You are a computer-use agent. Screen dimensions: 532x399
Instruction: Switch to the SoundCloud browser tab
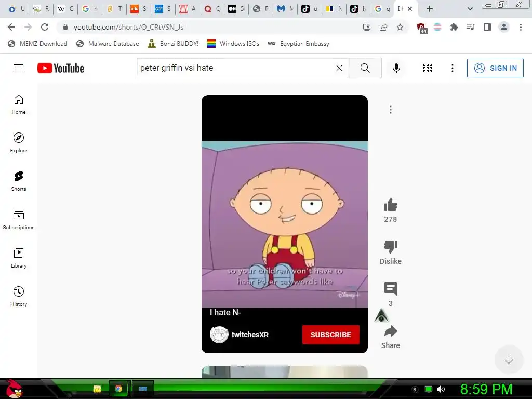click(x=138, y=9)
